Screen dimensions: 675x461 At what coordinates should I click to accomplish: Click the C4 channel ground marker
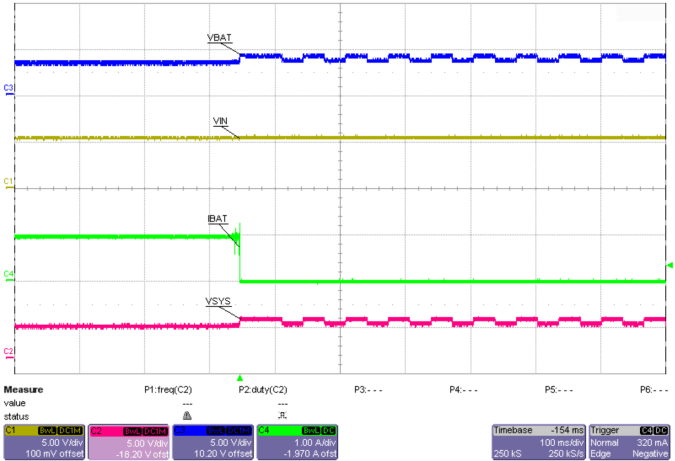click(9, 275)
